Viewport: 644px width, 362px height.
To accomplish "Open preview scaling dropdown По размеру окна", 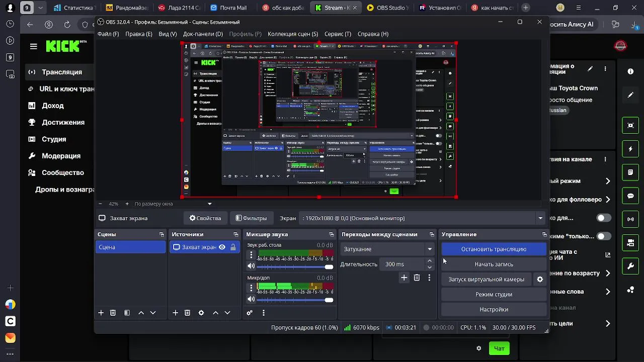I will 173,204.
